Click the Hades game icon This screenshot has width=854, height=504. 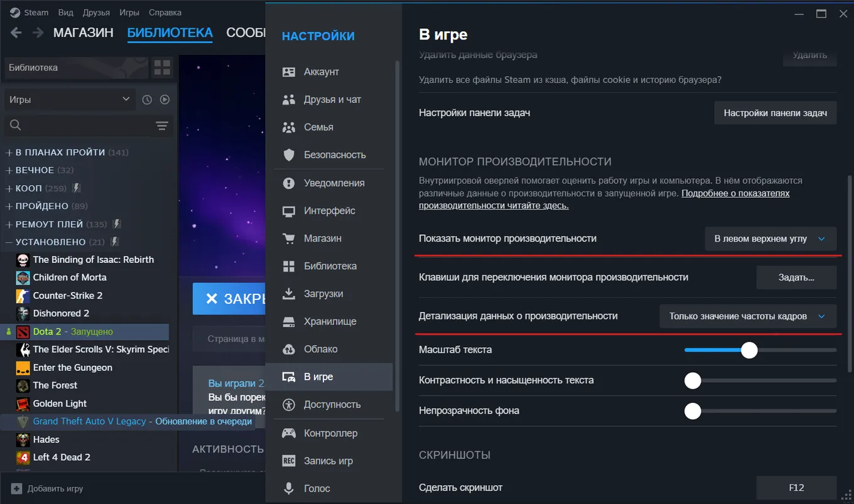pyautogui.click(x=23, y=439)
